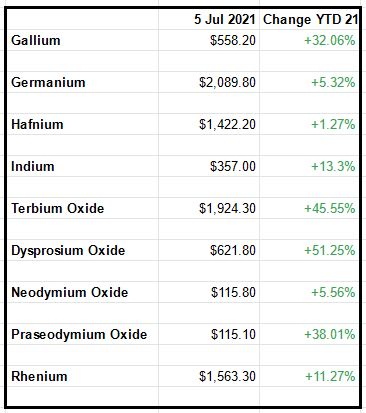Select the $621.80 Dysprosium price cell
Viewport: 366px width, 413px height.
coord(209,250)
